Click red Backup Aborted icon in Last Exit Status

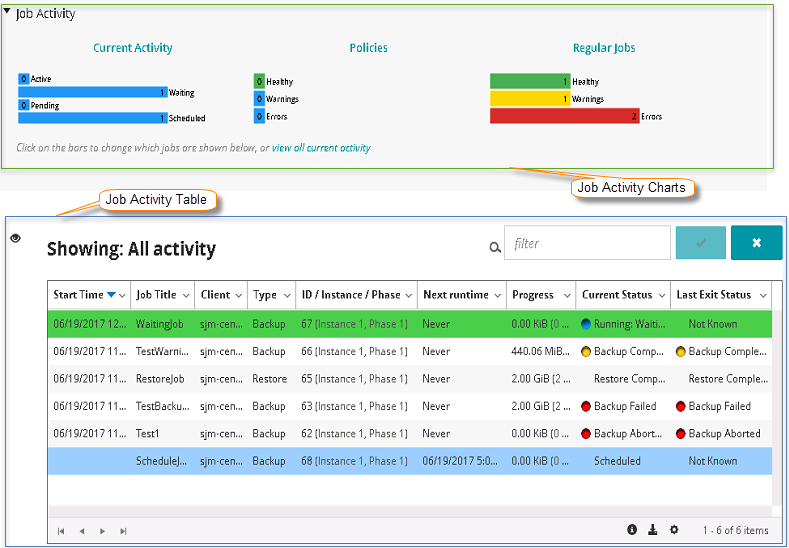(x=680, y=434)
